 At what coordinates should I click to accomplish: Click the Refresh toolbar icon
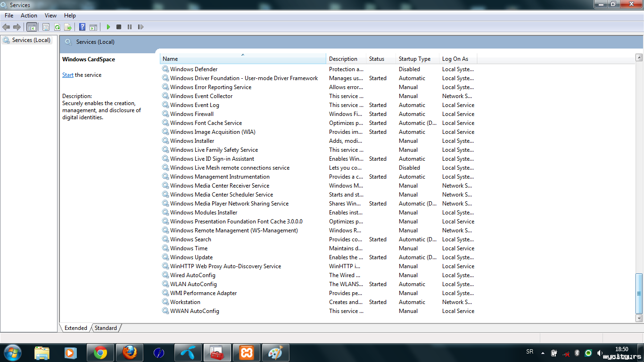coord(57,27)
